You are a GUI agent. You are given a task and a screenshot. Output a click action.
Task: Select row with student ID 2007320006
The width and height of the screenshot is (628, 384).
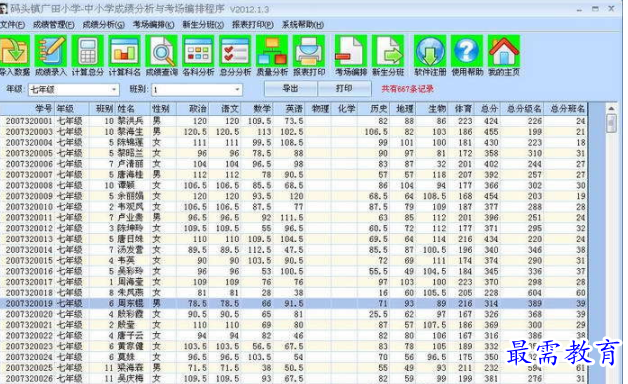point(294,164)
